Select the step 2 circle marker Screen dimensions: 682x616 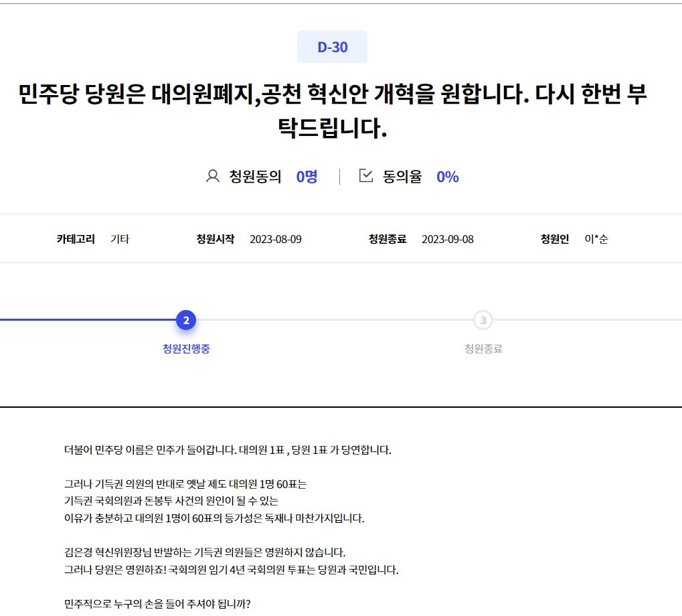click(186, 321)
